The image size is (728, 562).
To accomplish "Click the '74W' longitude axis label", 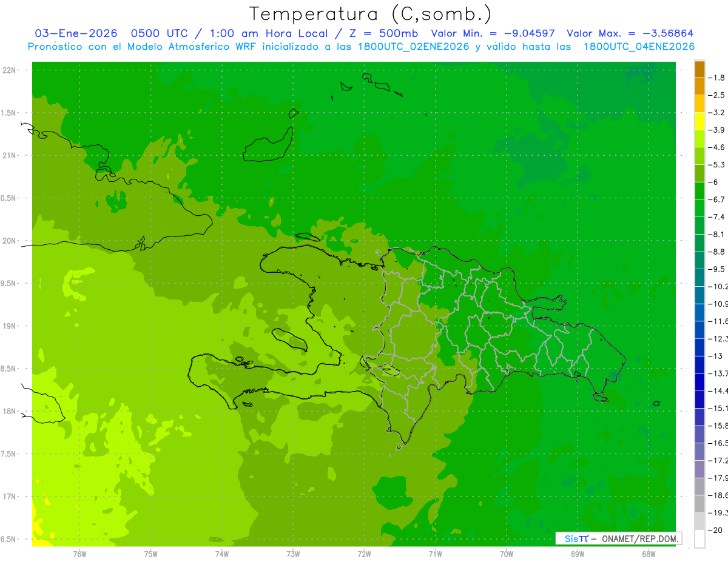I will click(x=222, y=554).
